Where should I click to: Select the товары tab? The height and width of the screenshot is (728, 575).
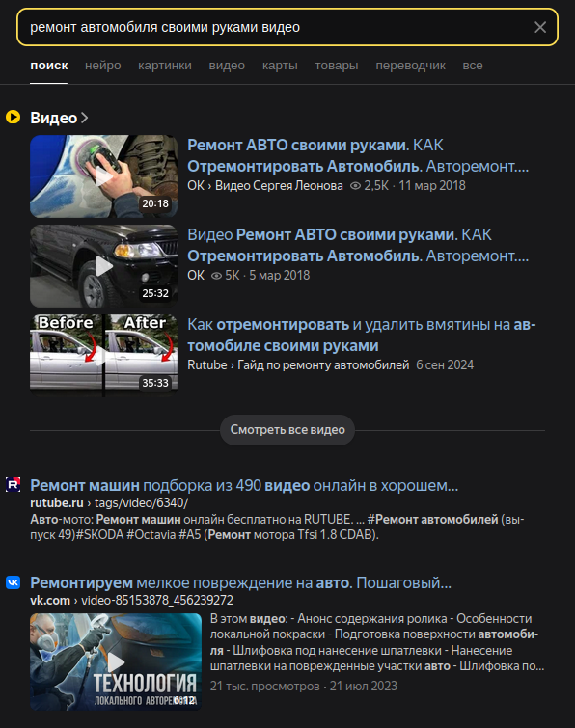pos(337,66)
